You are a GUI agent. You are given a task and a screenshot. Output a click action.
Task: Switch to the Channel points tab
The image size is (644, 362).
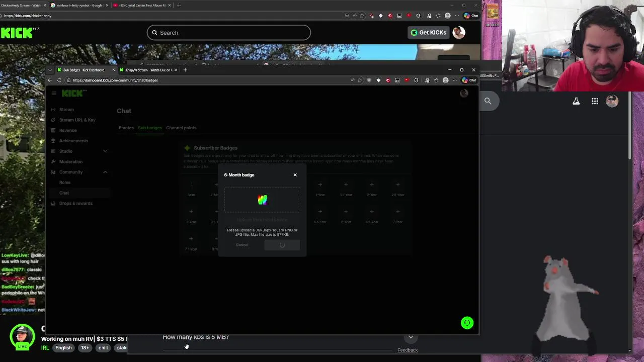(181, 128)
